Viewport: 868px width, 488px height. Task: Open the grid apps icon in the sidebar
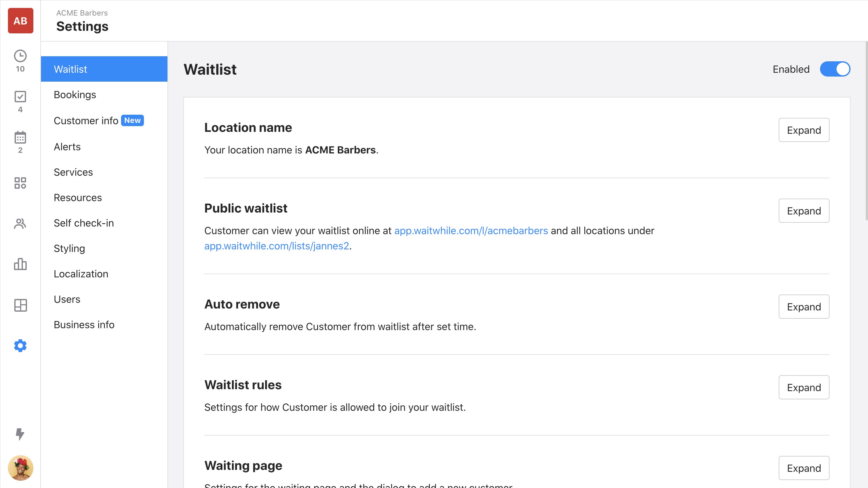pyautogui.click(x=20, y=183)
